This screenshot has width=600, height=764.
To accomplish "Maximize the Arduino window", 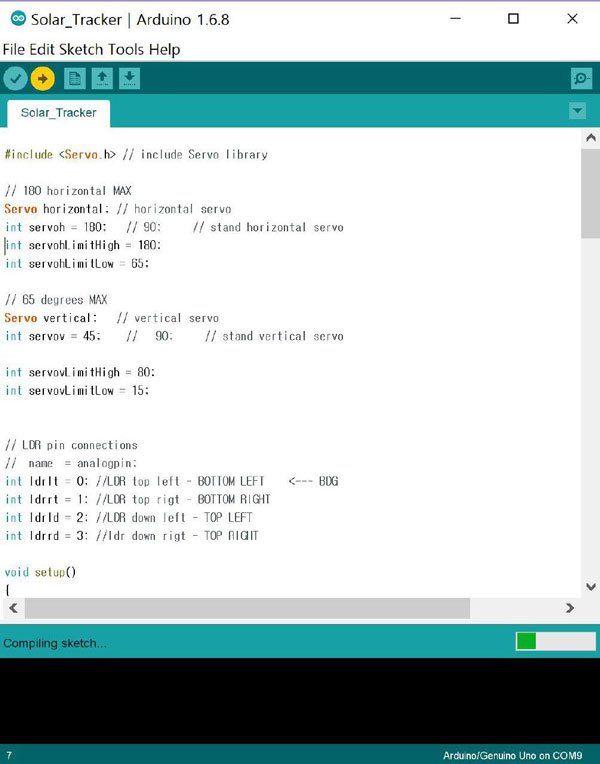I will pos(513,19).
